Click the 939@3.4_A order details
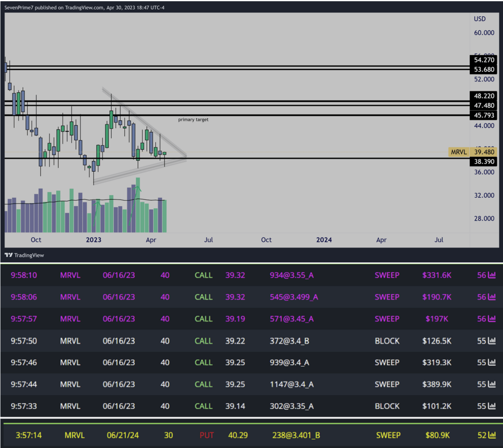Screen dimensions: 503x448 290,363
